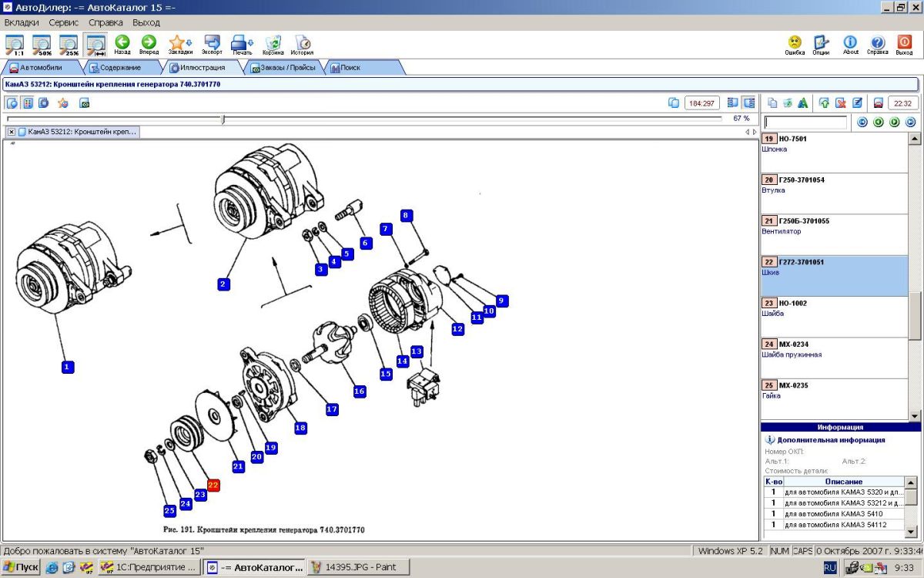Image resolution: width=924 pixels, height=578 pixels.
Task: Toggle the grid callouts button in illustration toolbar
Action: click(x=28, y=102)
